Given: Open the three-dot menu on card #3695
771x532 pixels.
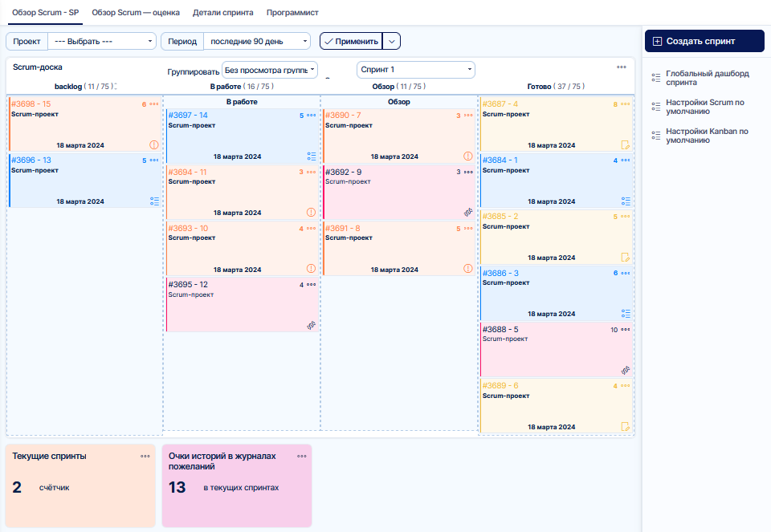Looking at the screenshot, I should pos(312,285).
